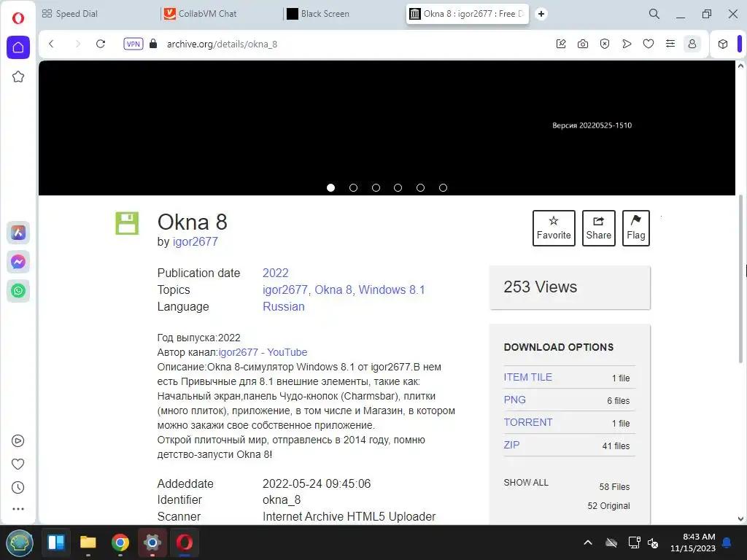Screen dimensions: 747x560
Task: Open File Explorer from taskbar
Action: click(88, 542)
